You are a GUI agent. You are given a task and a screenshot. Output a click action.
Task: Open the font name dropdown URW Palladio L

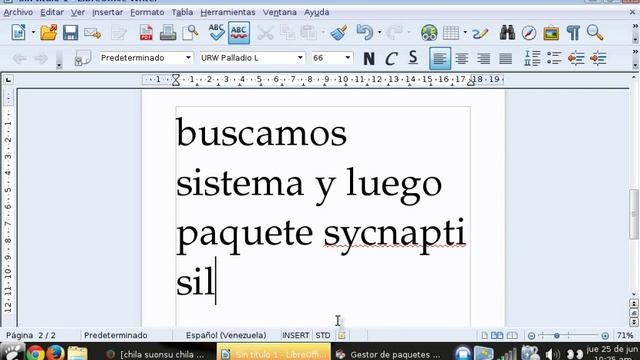300,58
